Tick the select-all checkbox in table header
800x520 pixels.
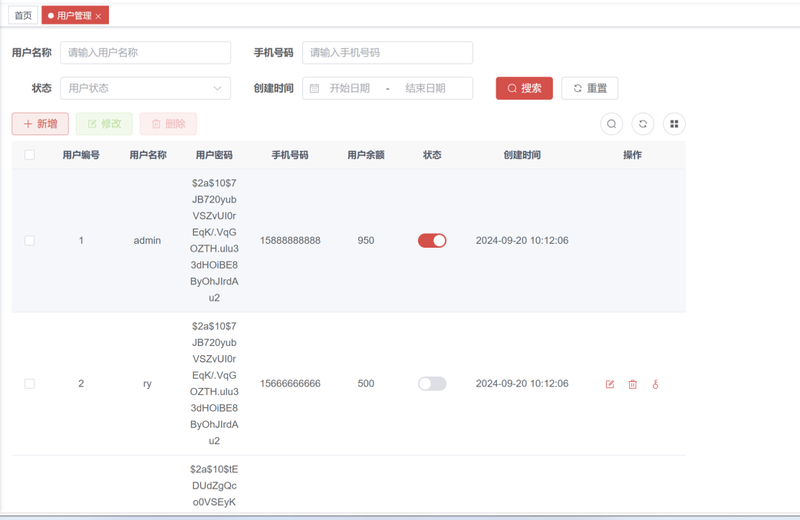(x=29, y=155)
